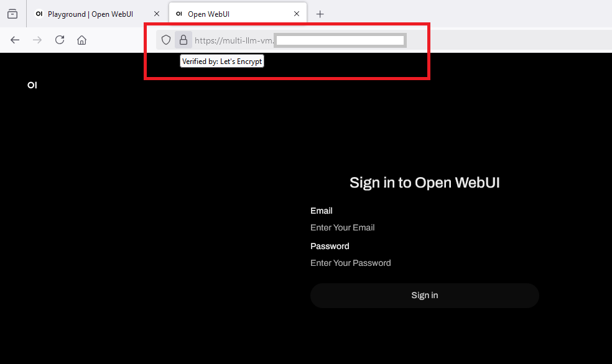
Task: Click the URL address bar text
Action: (x=234, y=40)
